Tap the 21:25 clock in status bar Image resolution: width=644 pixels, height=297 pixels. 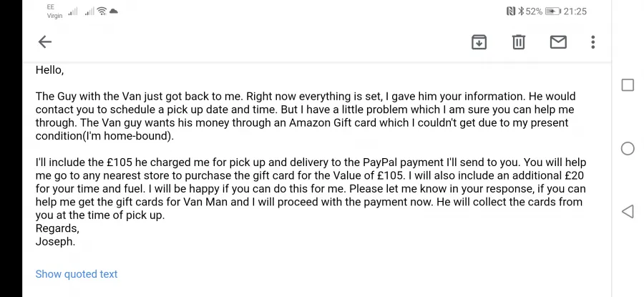tap(575, 11)
